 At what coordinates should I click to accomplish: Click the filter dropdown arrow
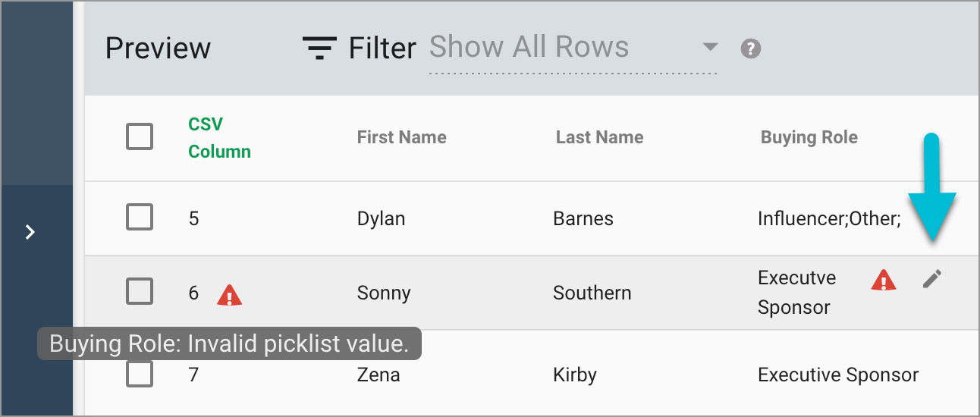point(710,47)
